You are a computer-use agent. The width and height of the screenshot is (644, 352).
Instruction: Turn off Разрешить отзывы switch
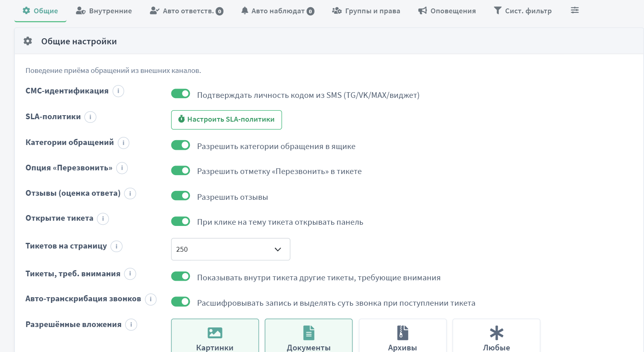pos(181,196)
